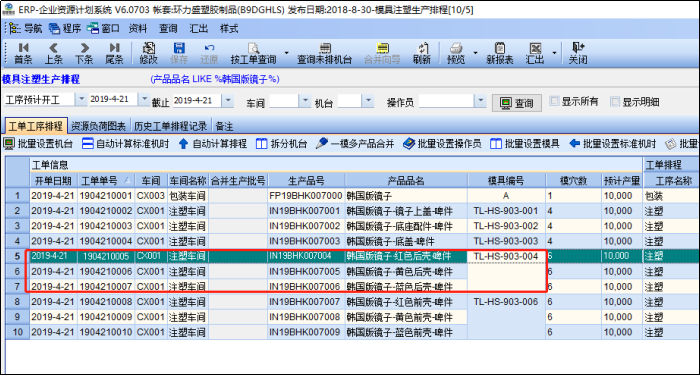Click 批量设置机台 batch machine tool
700x376 pixels.
[38, 144]
